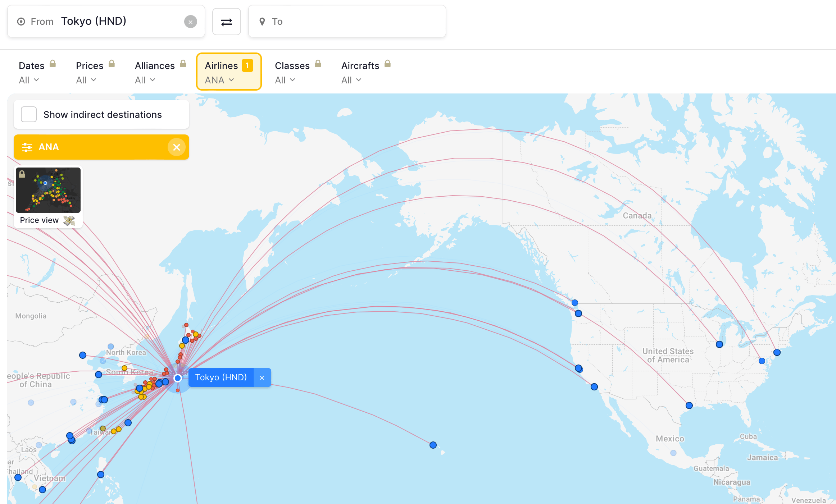This screenshot has height=504, width=836.
Task: Open the Classes filter tab
Action: point(292,66)
